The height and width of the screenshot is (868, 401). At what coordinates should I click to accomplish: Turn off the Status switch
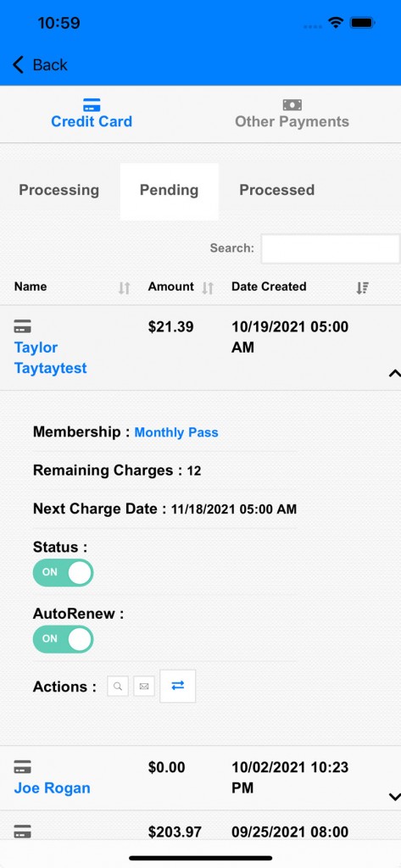coord(63,572)
